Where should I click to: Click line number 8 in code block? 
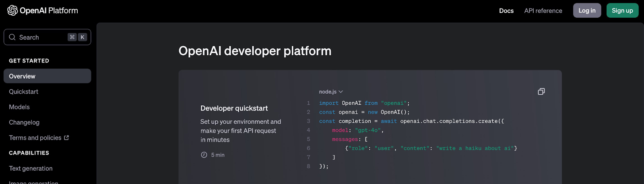309,166
